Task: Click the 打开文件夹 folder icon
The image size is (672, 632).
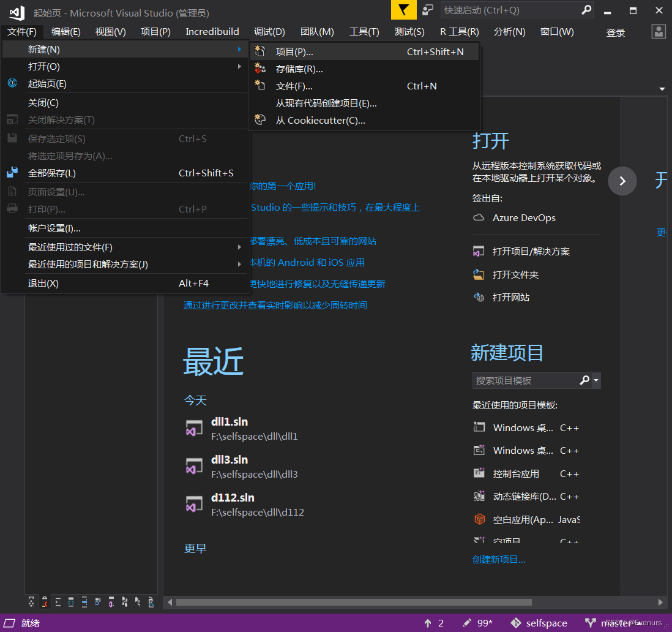Action: [x=478, y=274]
